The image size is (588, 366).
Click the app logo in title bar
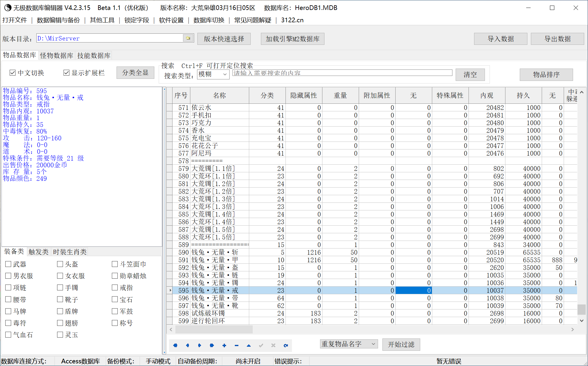coord(8,8)
